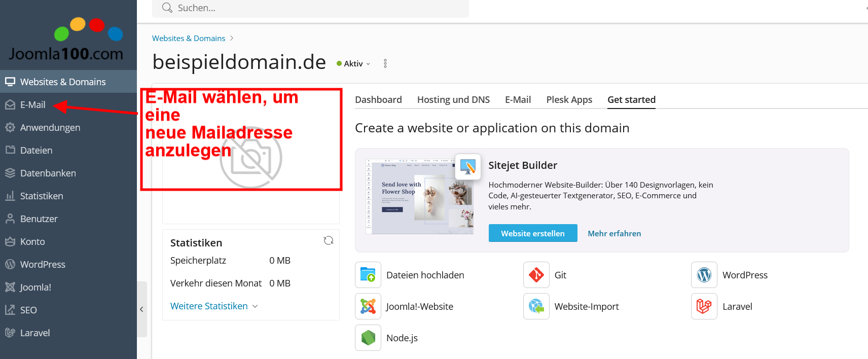Viewport: 868px width, 359px height.
Task: Click the Joomla!-Website icon tile
Action: coord(368,306)
